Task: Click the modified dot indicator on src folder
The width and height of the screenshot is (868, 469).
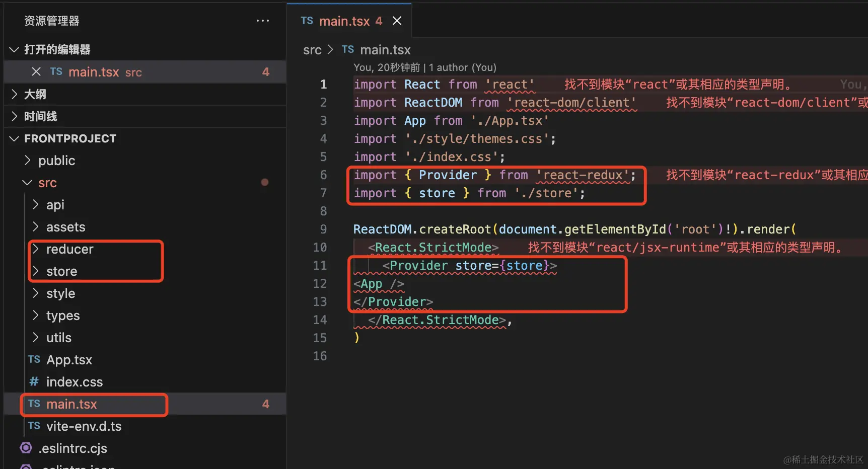Action: point(265,182)
